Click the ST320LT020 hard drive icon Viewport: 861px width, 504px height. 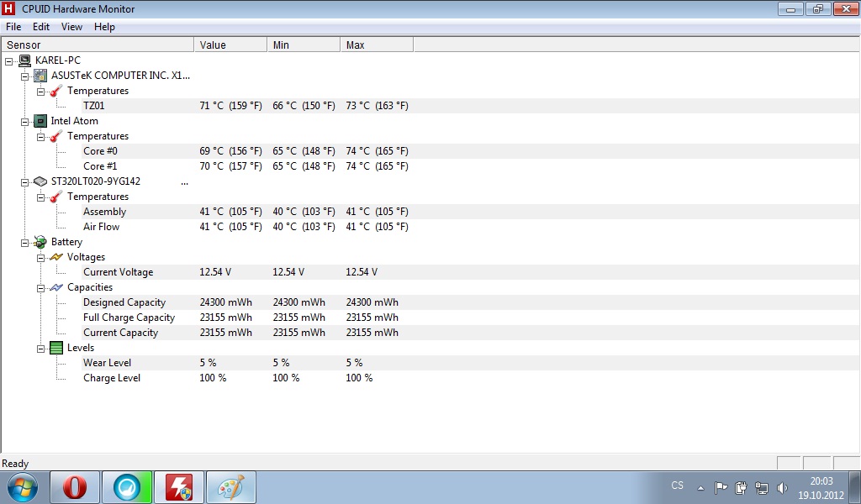tap(40, 181)
